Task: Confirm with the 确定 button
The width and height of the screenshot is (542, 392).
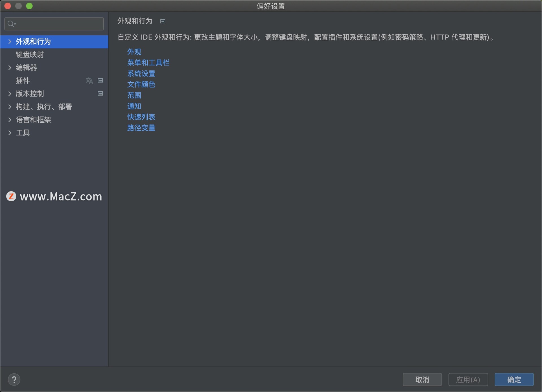Action: click(x=514, y=380)
